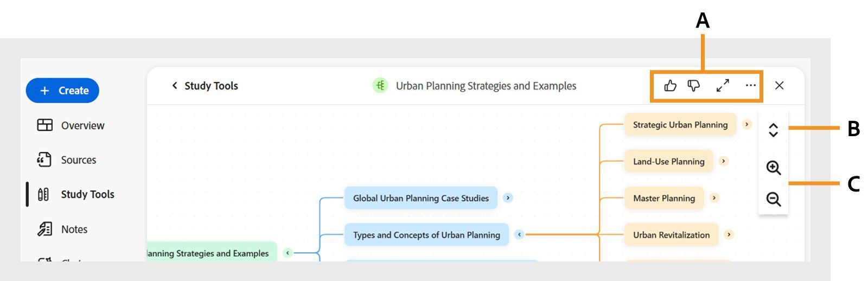
Task: Close the mind map panel
Action: (779, 86)
